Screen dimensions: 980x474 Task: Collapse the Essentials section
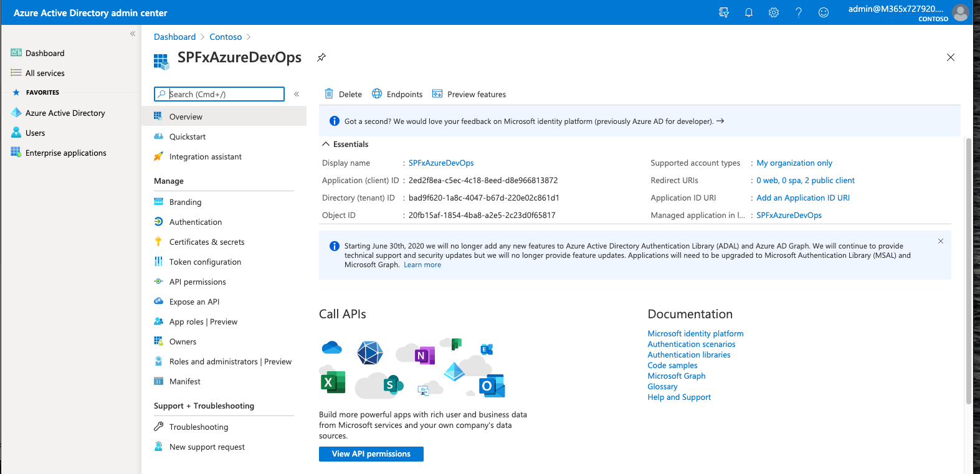point(326,144)
